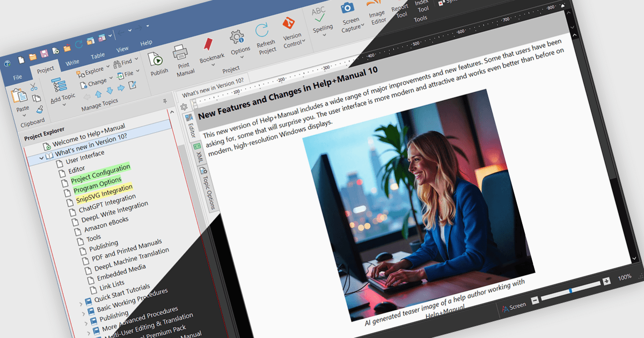This screenshot has width=644, height=338.
Task: Click the Refresh Project icon
Action: [x=262, y=31]
